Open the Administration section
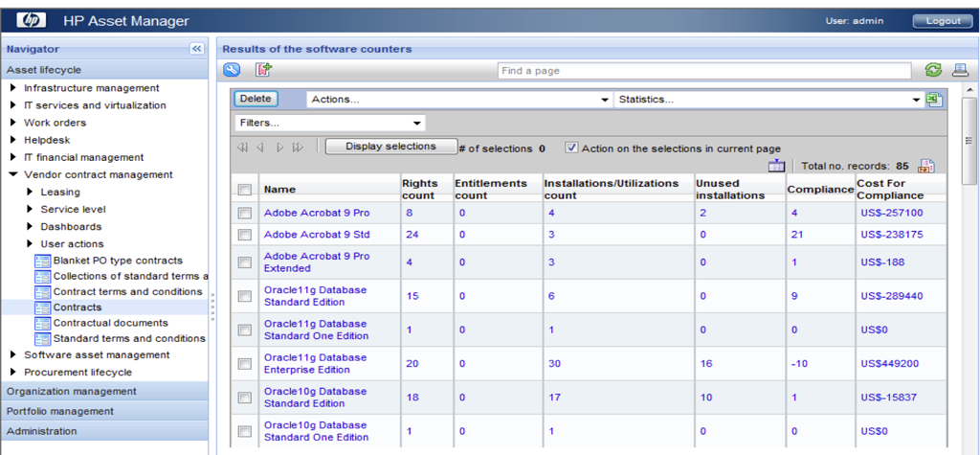The image size is (980, 455). [x=104, y=431]
